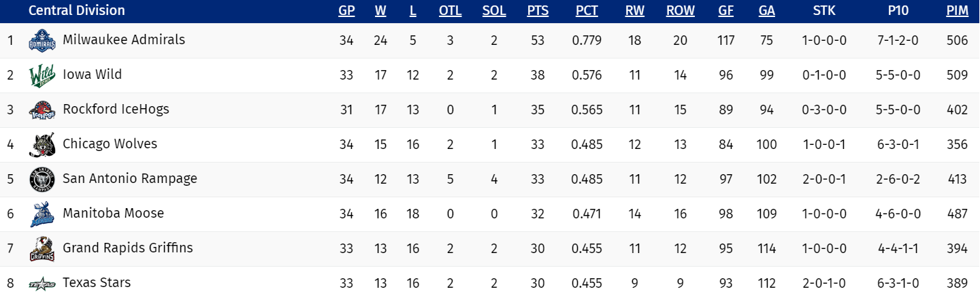
Task: Click the Chicago Wolves team logo
Action: pos(41,145)
